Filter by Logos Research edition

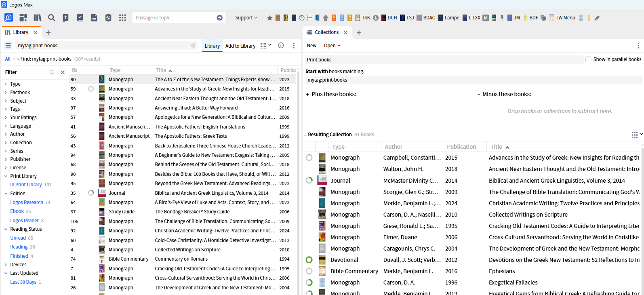point(27,202)
